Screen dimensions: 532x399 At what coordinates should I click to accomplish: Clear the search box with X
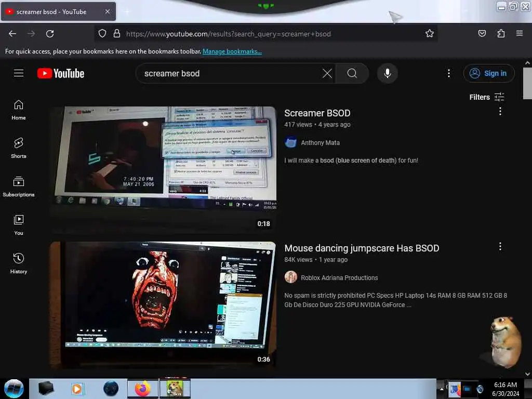(327, 73)
